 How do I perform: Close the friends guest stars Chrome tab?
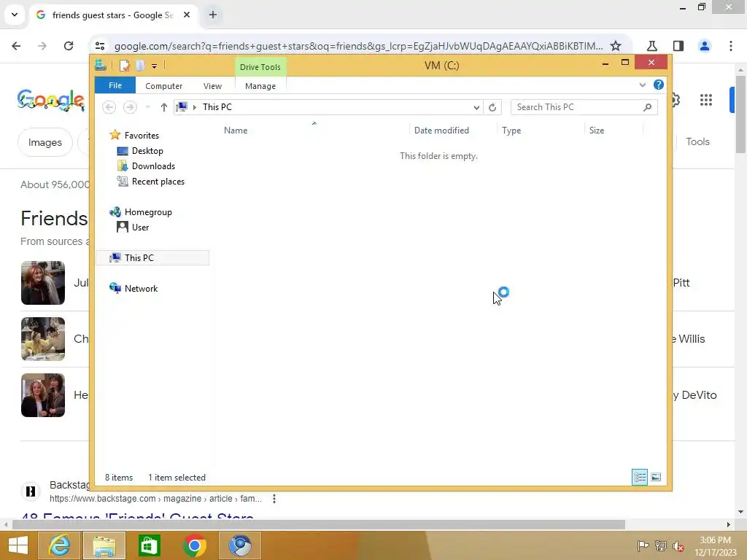click(187, 15)
